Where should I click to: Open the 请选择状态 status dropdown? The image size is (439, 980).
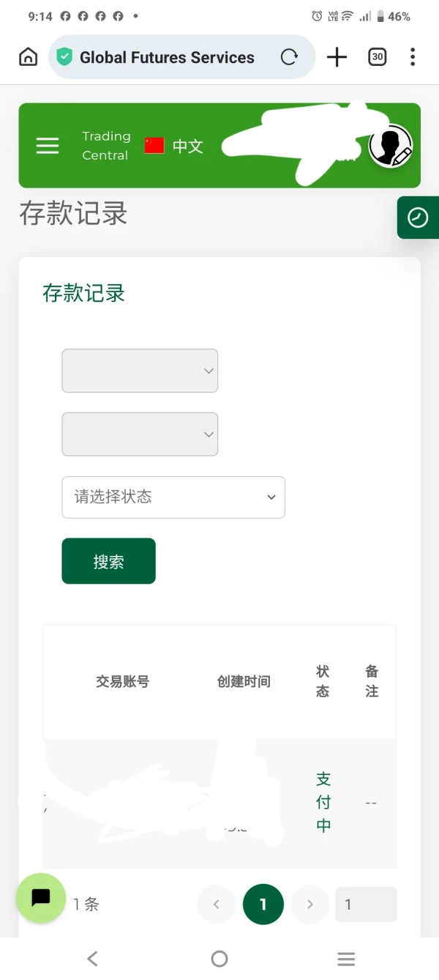173,497
